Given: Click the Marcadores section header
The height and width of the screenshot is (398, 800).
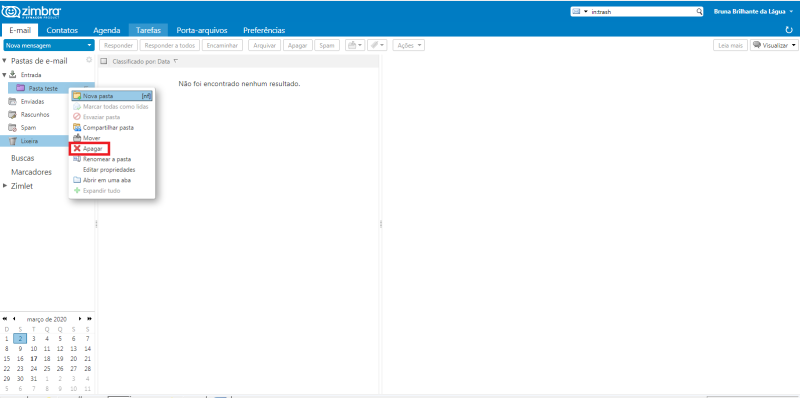Looking at the screenshot, I should point(31,172).
